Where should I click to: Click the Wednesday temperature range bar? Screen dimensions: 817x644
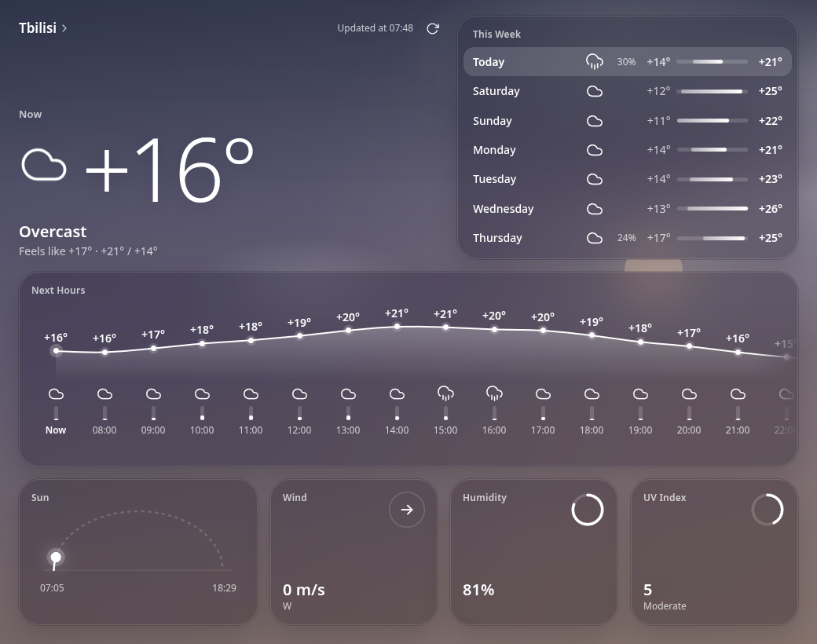pos(712,209)
